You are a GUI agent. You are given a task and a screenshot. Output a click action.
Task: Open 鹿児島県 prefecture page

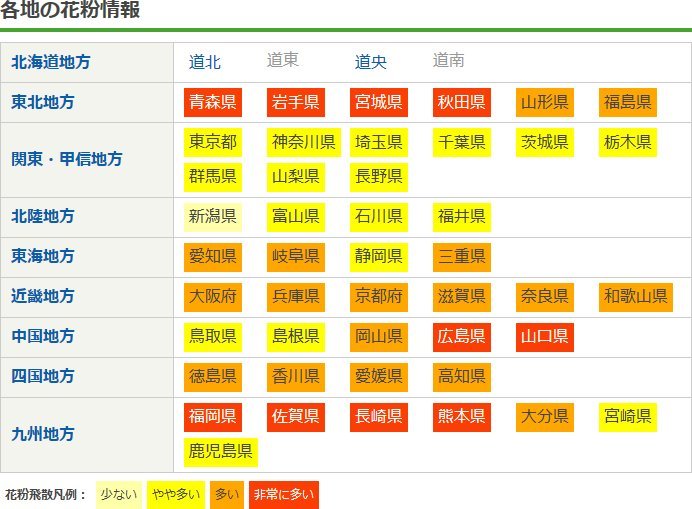tap(220, 451)
